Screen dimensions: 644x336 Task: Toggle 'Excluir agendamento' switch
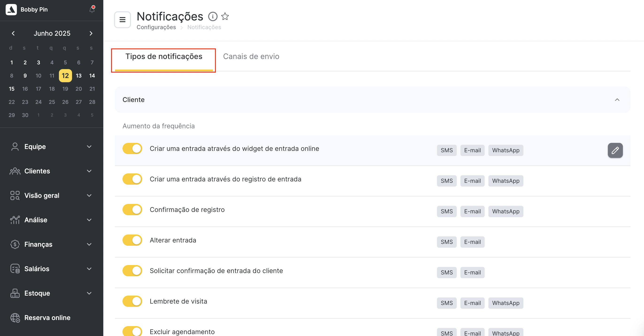point(132,331)
